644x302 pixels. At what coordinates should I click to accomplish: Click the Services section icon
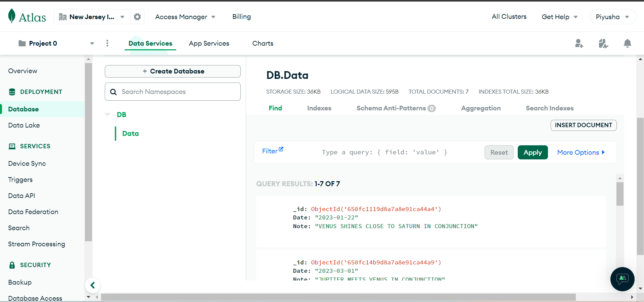[x=12, y=146]
